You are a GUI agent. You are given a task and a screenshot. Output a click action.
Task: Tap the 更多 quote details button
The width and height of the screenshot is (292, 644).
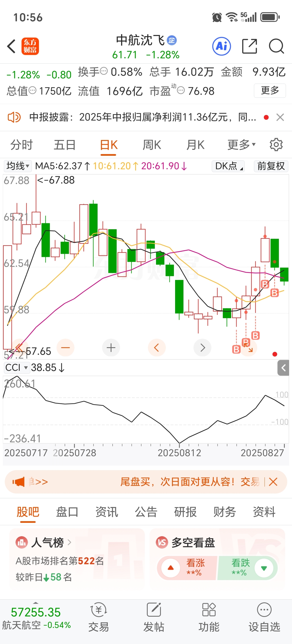[x=270, y=90]
